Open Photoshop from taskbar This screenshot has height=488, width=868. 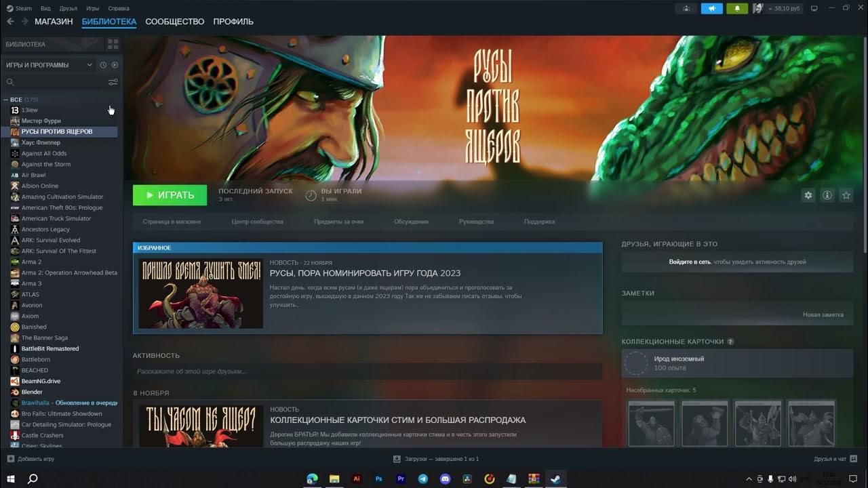click(379, 479)
